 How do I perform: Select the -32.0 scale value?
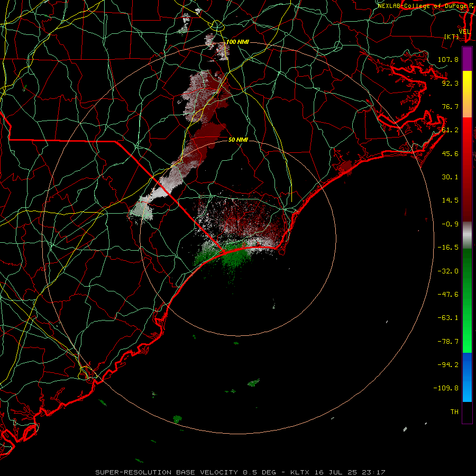pyautogui.click(x=448, y=271)
